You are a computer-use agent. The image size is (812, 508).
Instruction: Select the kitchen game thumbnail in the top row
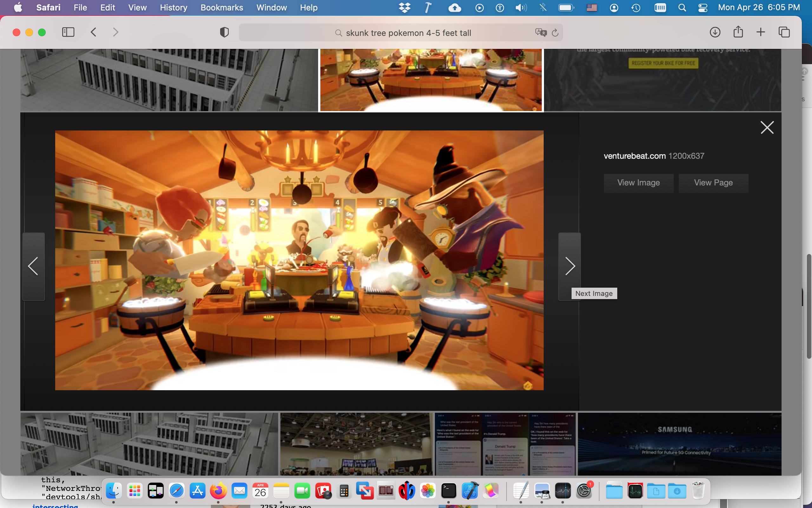[x=431, y=80]
